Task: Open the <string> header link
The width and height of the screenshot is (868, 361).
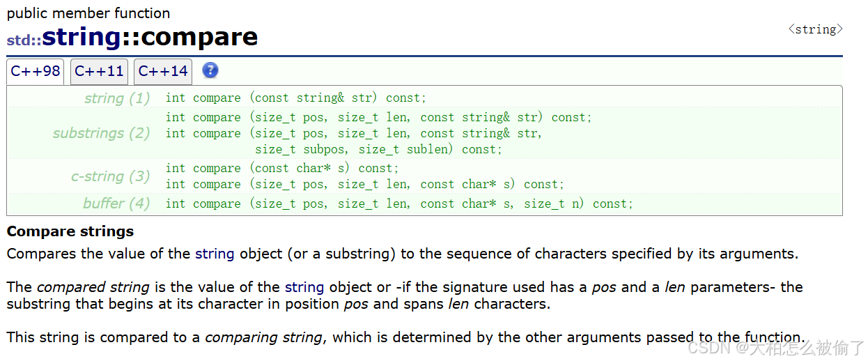Action: pyautogui.click(x=815, y=29)
